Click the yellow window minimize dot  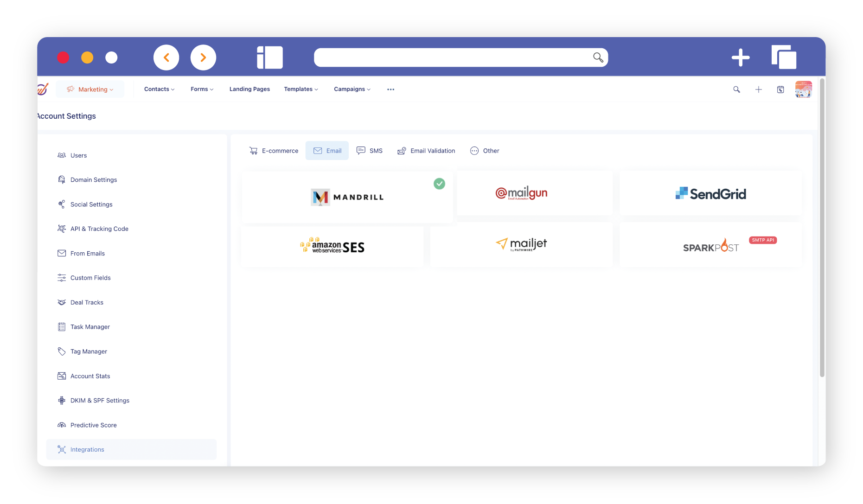[87, 57]
